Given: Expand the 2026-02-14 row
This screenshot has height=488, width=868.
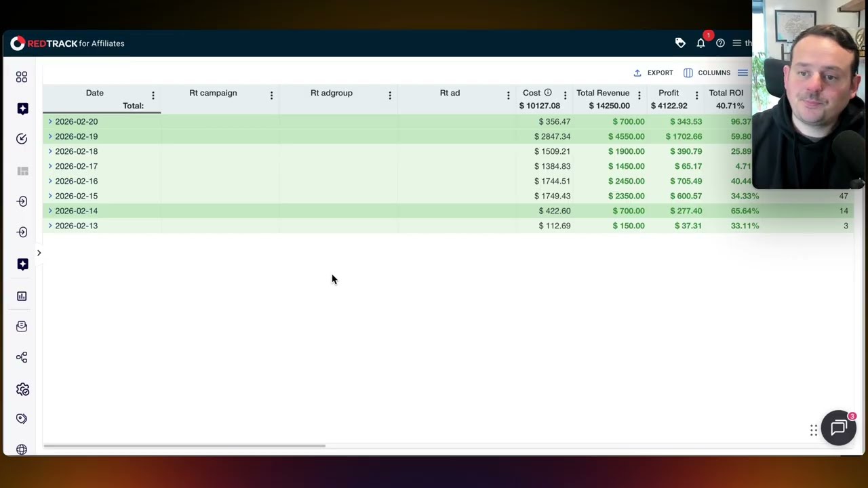Looking at the screenshot, I should (50, 211).
